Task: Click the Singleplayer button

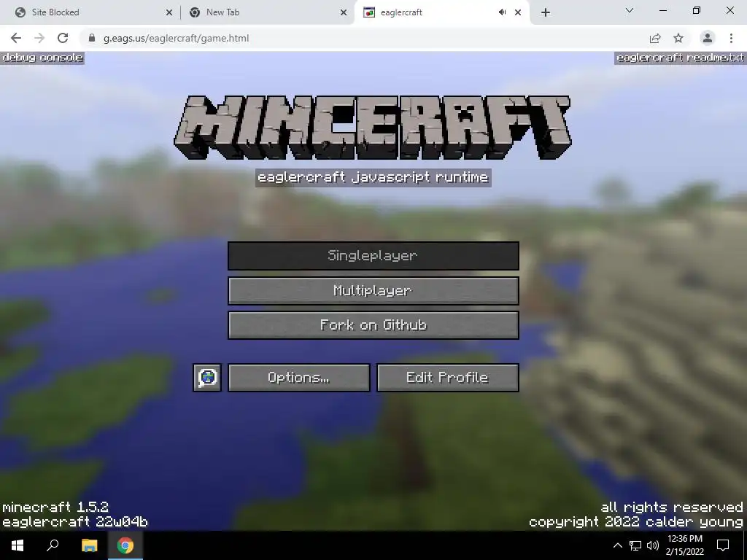Action: [373, 256]
